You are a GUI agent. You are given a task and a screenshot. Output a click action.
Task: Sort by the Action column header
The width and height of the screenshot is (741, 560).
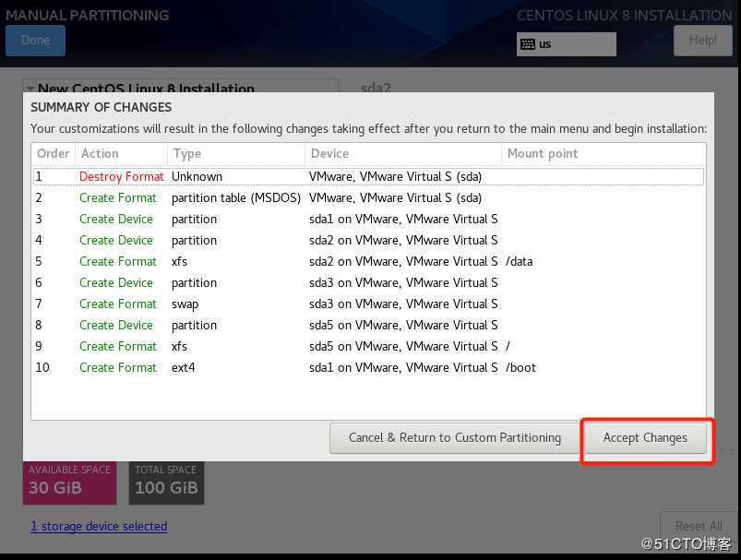pyautogui.click(x=122, y=153)
